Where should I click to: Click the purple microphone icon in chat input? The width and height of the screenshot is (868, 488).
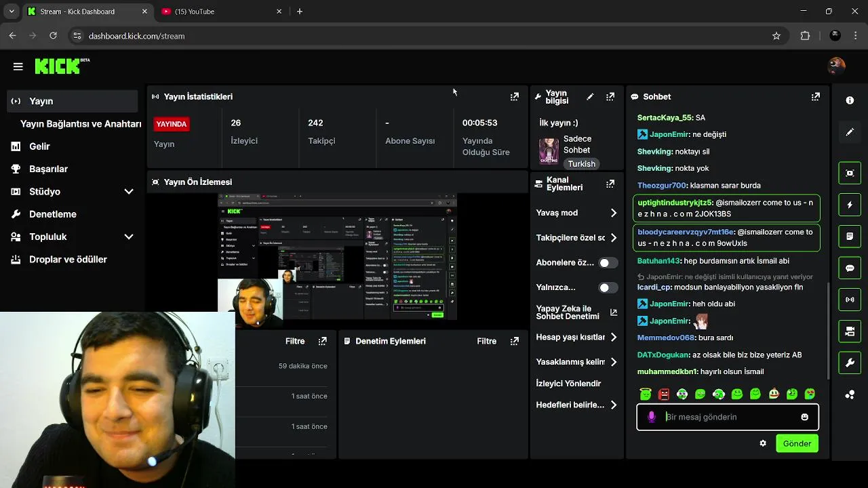click(x=652, y=417)
